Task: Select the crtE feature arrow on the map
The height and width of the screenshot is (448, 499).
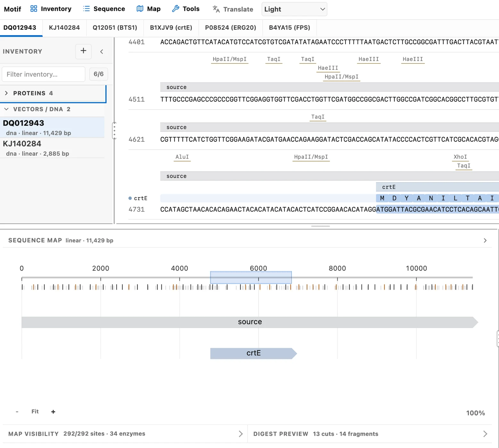Action: (x=253, y=353)
